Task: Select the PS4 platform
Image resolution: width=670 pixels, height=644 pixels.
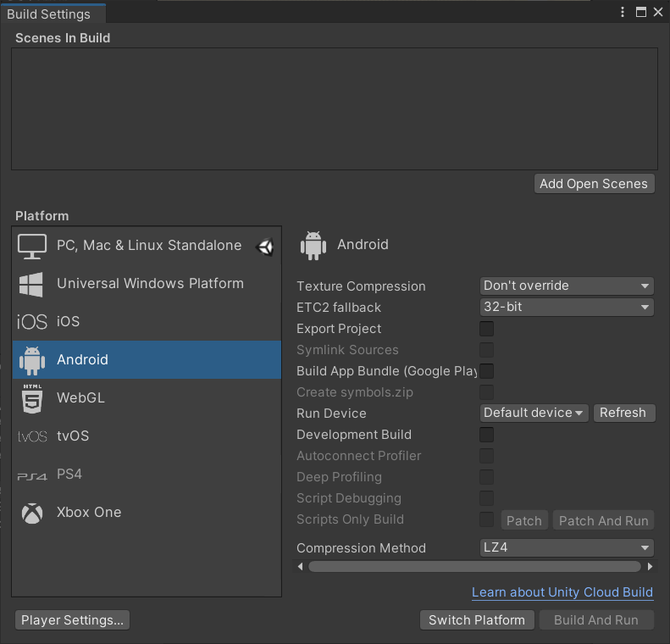Action: [x=147, y=474]
